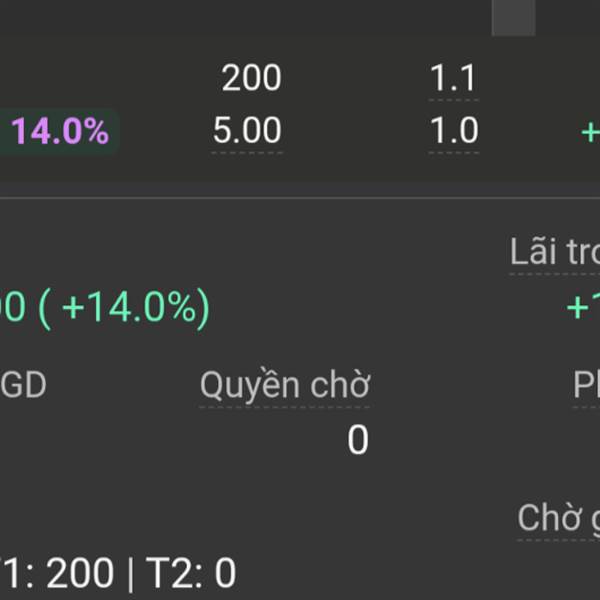Tap the underlined 1.0 value
Screen dimensions: 600x600
[x=454, y=131]
